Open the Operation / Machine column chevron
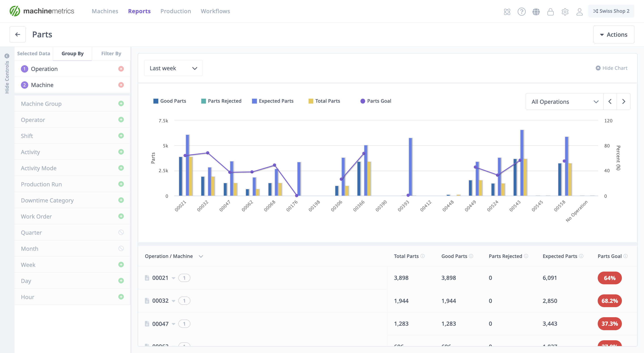 click(x=201, y=256)
